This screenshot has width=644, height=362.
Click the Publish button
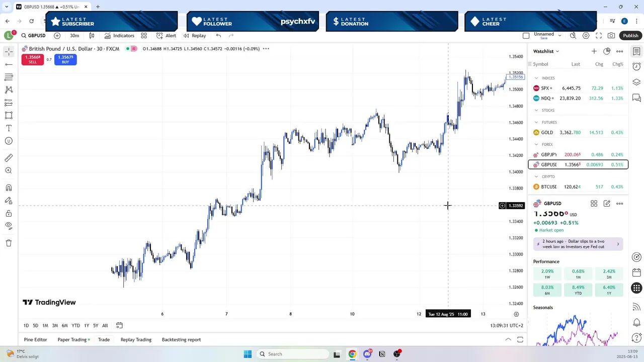(x=630, y=36)
